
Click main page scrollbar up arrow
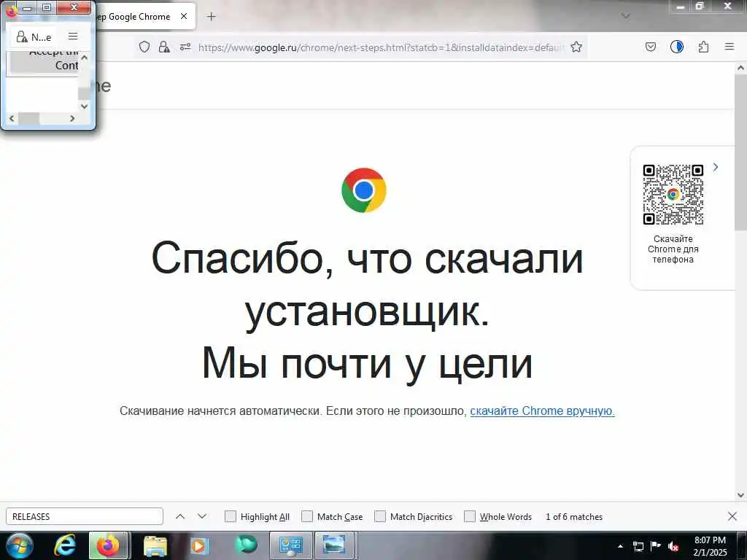pos(740,68)
